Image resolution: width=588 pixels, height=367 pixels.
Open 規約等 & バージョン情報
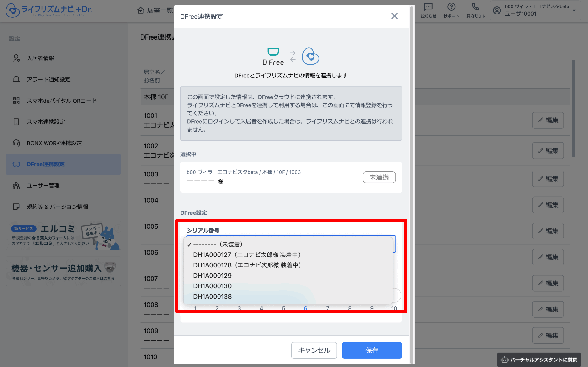point(63,207)
